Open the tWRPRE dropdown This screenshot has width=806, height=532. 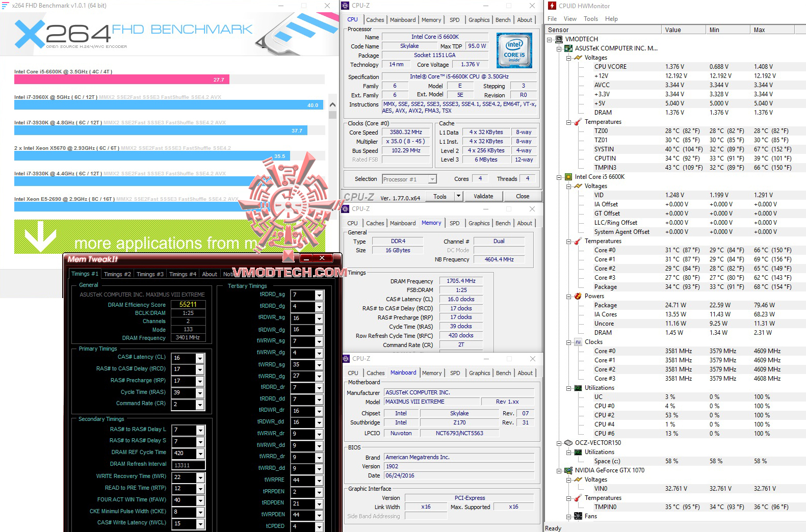[319, 481]
